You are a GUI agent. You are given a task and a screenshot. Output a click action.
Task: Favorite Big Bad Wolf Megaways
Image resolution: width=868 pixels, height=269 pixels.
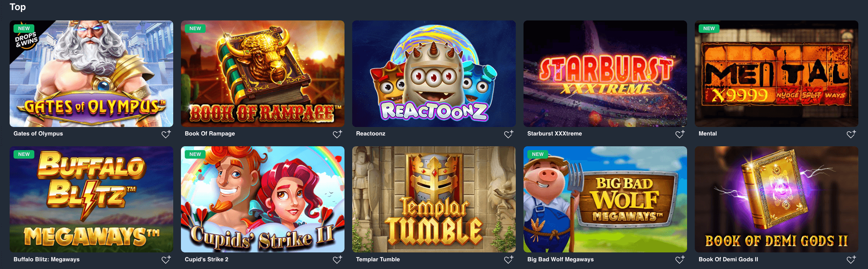coord(680,260)
